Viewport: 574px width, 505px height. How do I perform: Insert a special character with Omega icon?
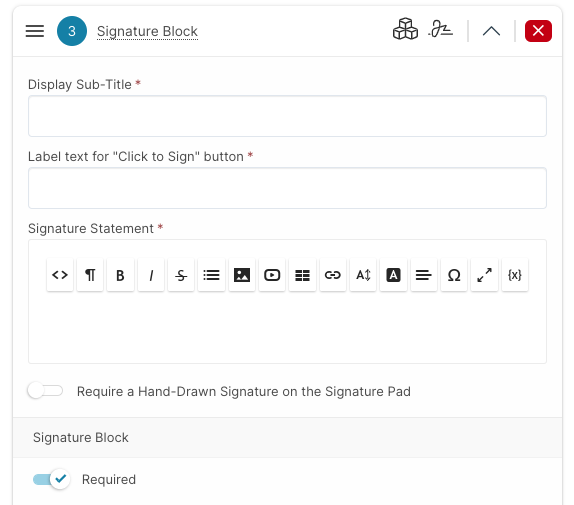pos(454,275)
